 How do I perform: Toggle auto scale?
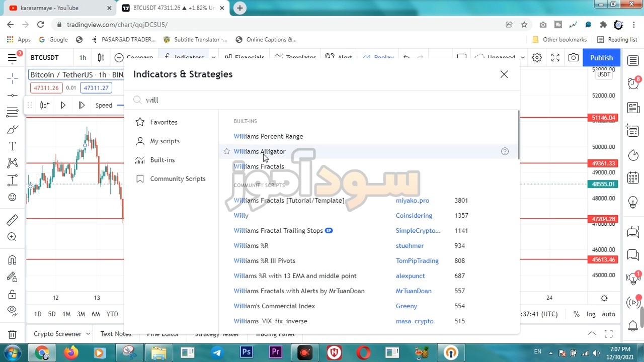[608, 314]
